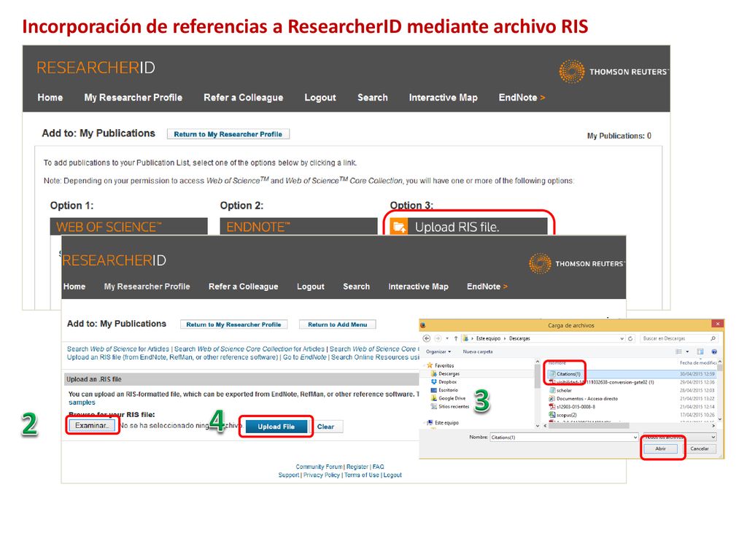
Task: Select Este equipo in the navigation pane
Action: [x=443, y=422]
